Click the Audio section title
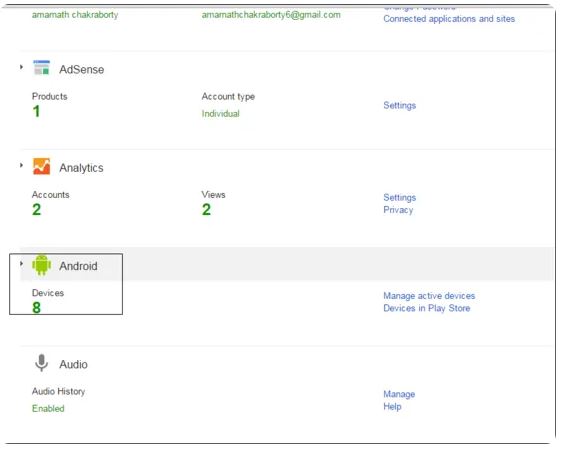 [x=73, y=364]
